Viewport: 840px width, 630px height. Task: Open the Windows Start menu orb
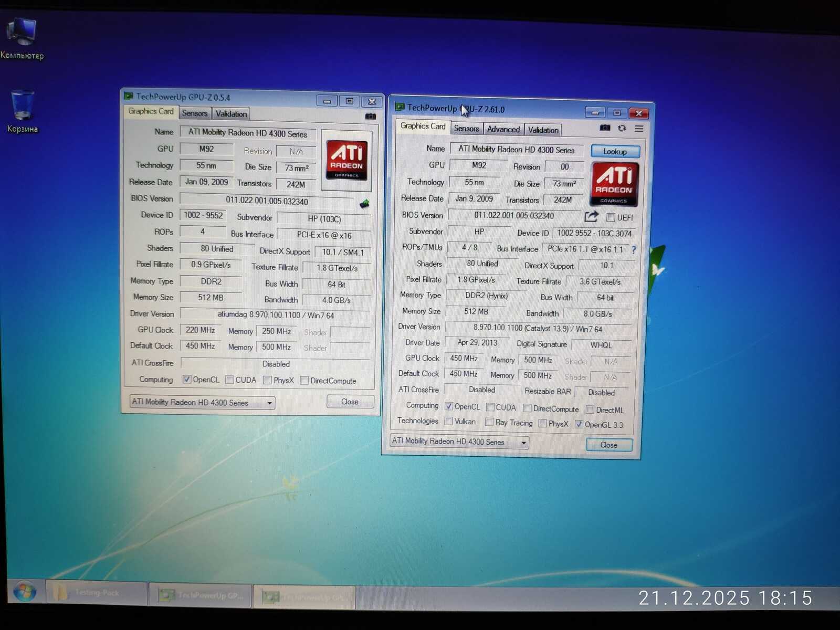click(x=24, y=592)
